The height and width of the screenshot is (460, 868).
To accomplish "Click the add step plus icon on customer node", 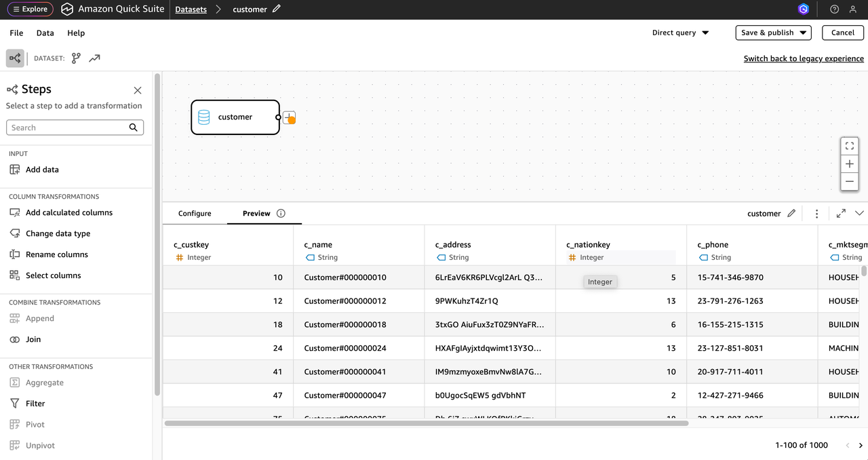I will (x=289, y=117).
